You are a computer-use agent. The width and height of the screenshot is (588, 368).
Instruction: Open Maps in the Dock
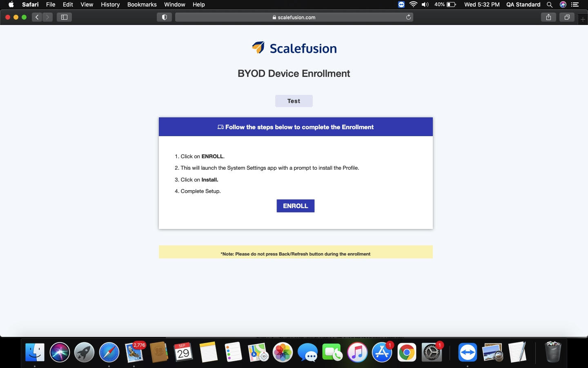click(x=258, y=352)
